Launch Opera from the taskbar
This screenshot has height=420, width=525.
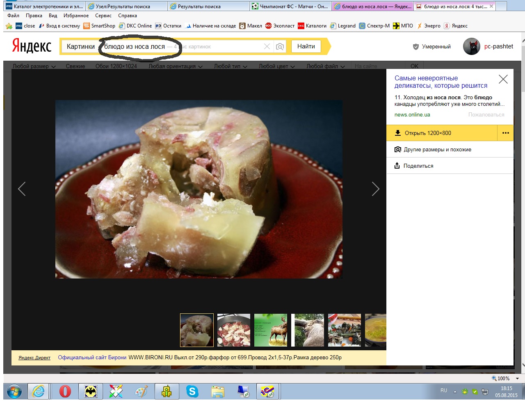coord(65,391)
